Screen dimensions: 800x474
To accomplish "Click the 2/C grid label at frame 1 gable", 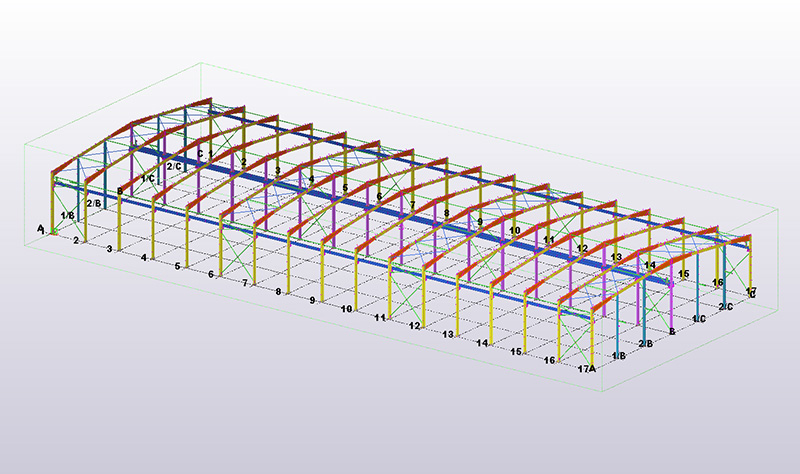I will [174, 166].
